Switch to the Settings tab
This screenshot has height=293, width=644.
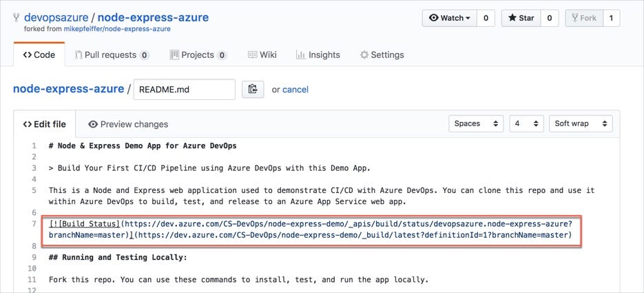point(382,54)
